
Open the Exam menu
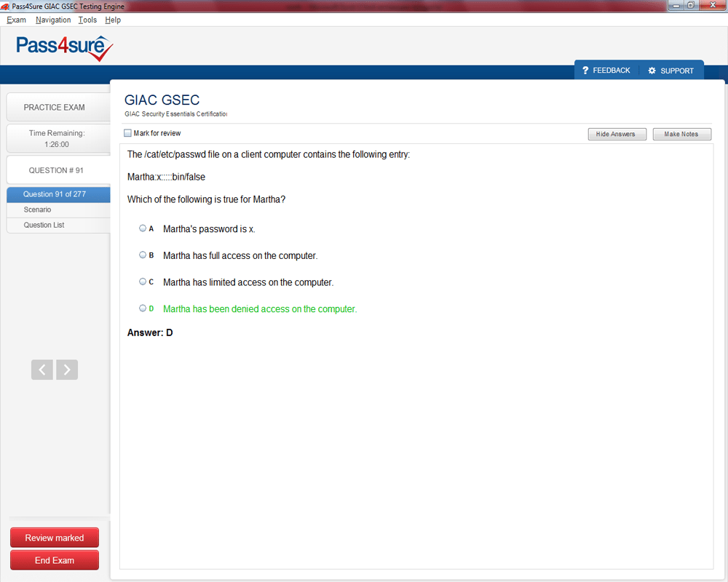point(16,20)
